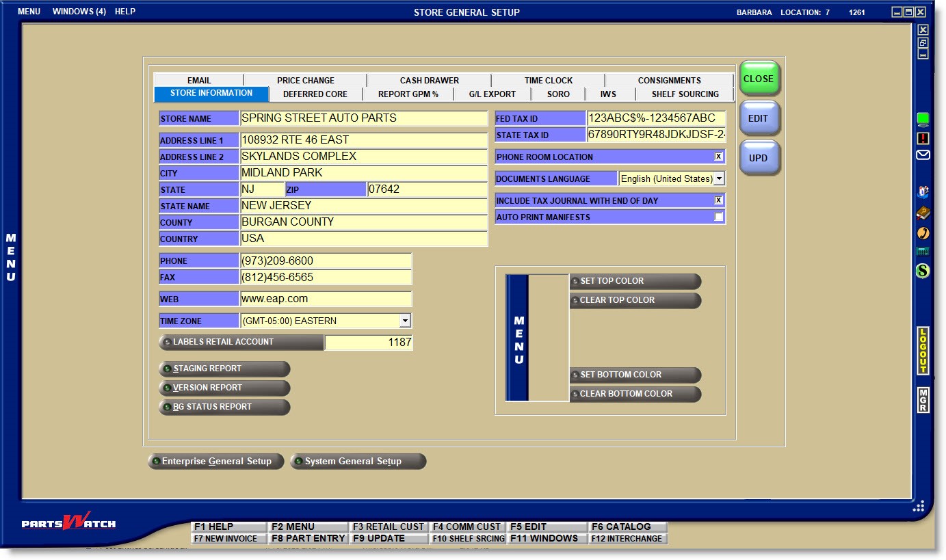Open the Deferred Core tab
Image resolution: width=946 pixels, height=560 pixels.
[x=315, y=94]
